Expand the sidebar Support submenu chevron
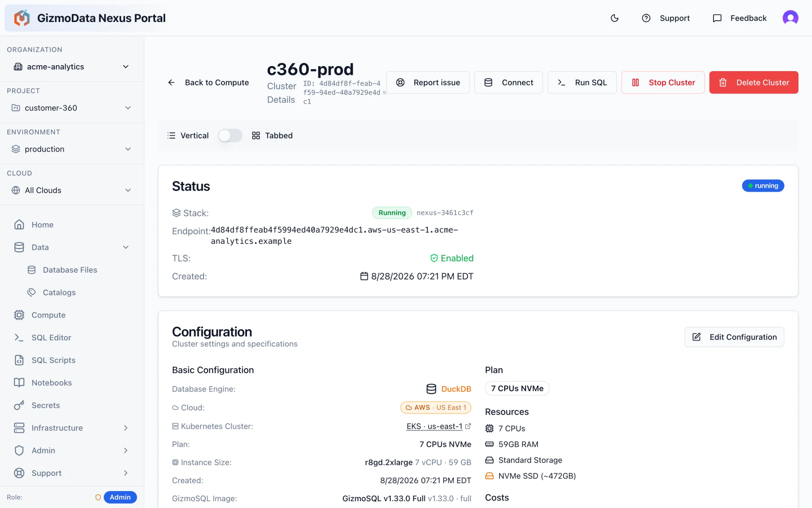812x508 pixels. tap(126, 473)
